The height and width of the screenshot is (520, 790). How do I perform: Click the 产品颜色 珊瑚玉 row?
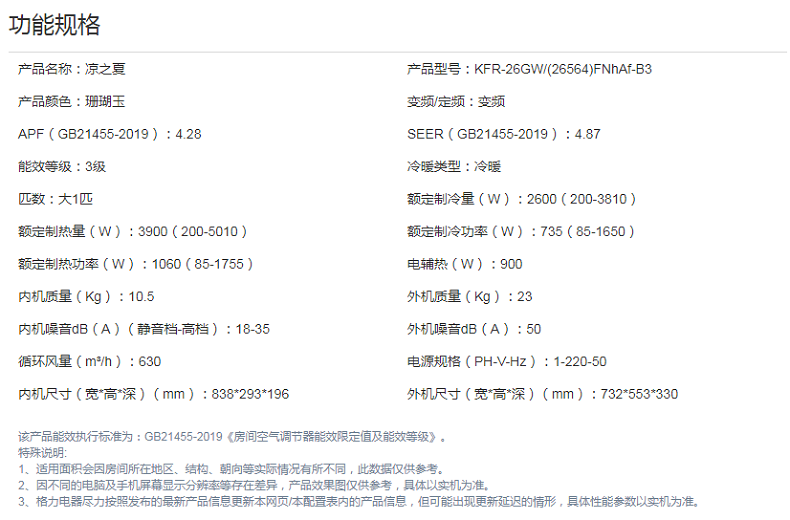coord(72,101)
